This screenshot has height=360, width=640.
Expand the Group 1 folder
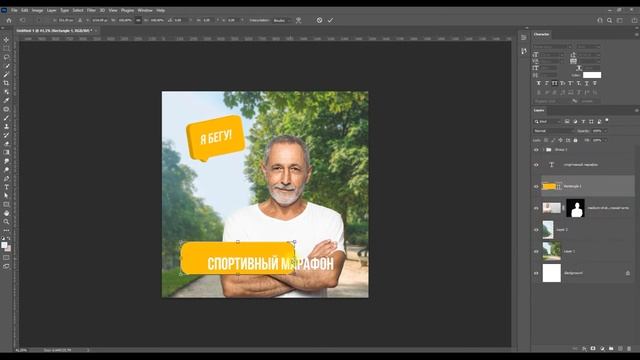tap(544, 150)
